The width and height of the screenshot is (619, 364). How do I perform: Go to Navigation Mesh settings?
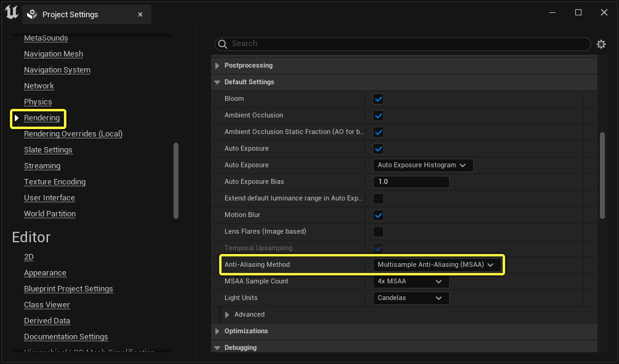pyautogui.click(x=54, y=54)
